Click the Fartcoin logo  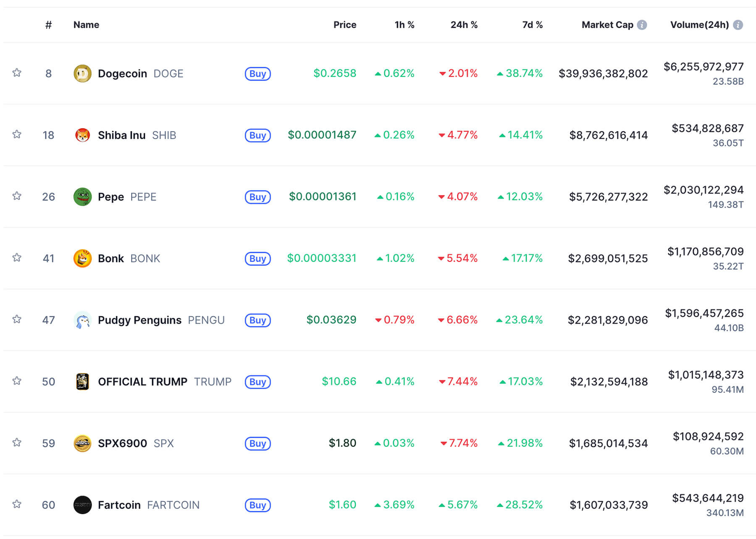83,505
